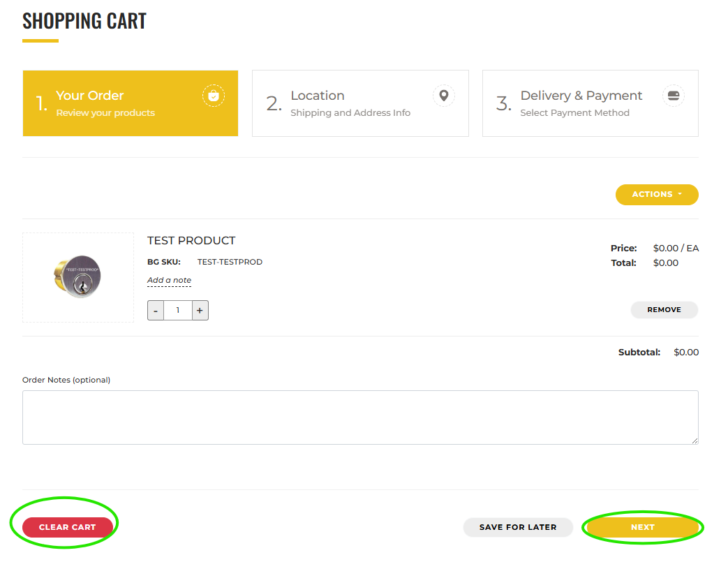This screenshot has width=728, height=562.
Task: Click the Shopping Cart heading
Action: [84, 21]
